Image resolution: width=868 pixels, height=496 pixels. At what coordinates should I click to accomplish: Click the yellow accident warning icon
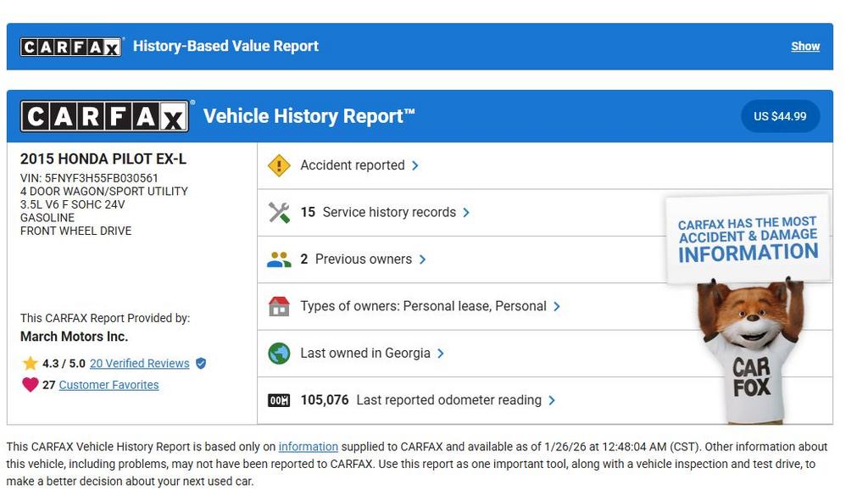click(x=279, y=165)
